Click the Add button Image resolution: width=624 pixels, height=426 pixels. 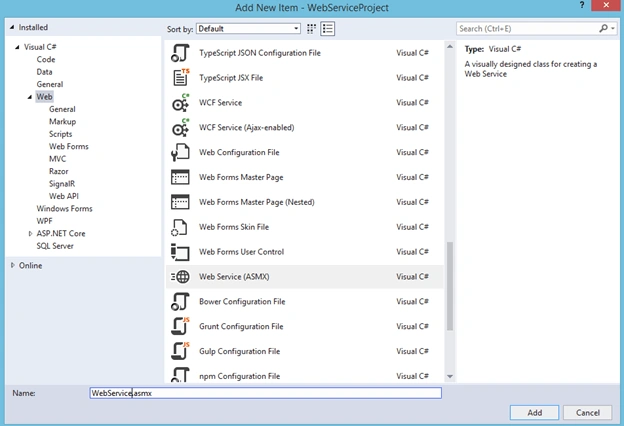pos(534,412)
